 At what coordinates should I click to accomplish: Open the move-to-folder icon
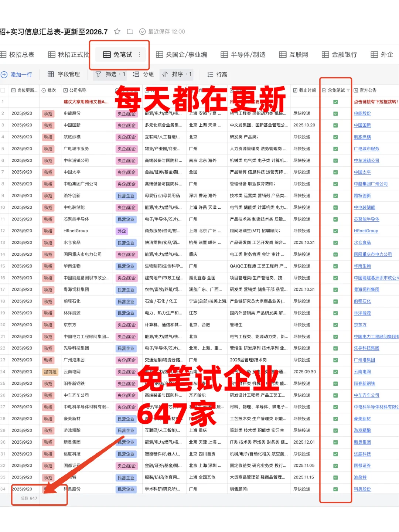tap(130, 31)
